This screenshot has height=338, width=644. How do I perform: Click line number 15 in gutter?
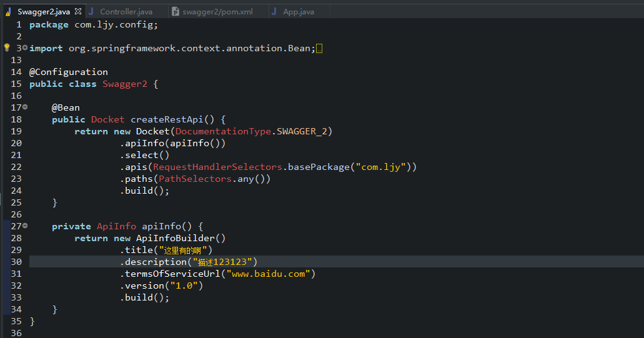point(16,84)
